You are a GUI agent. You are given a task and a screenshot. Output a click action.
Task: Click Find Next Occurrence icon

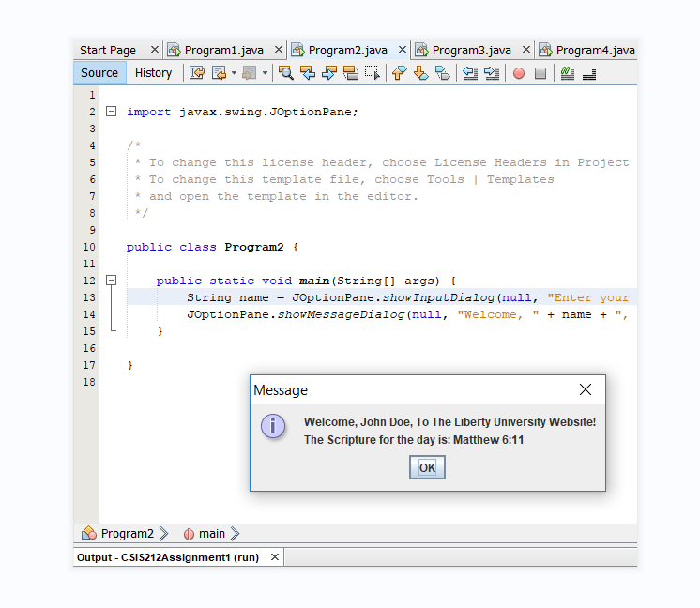[329, 73]
